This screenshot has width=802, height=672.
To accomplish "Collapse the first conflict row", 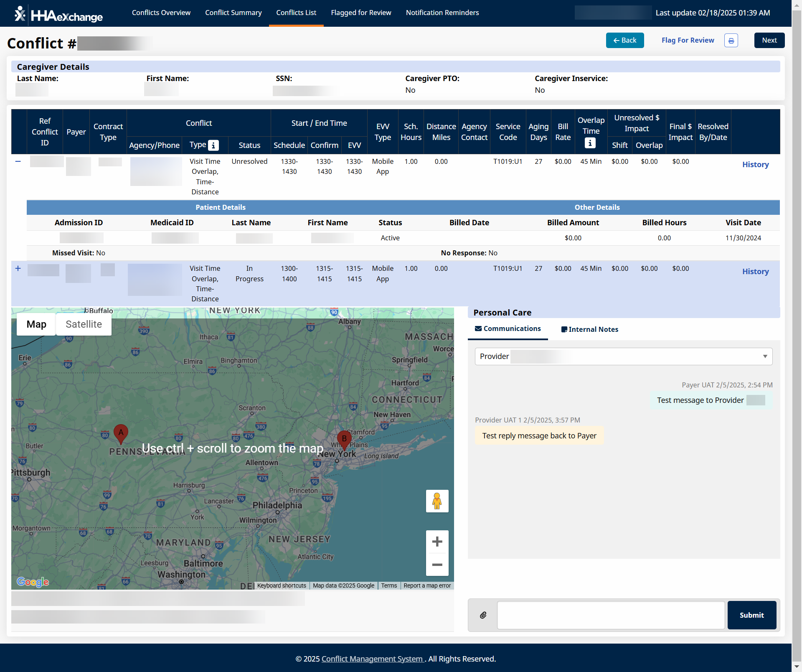I will [18, 161].
